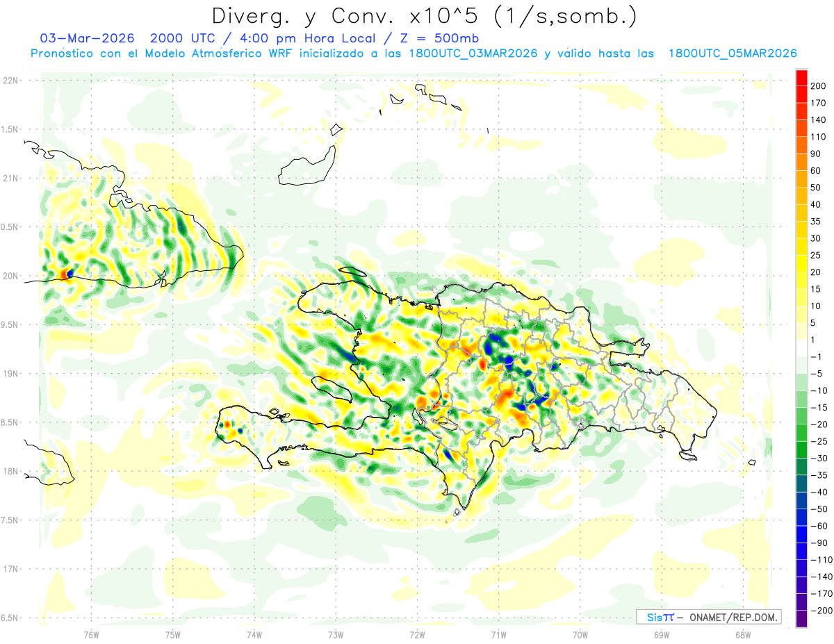834x644 pixels.
Task: Click the 72W longitude label
Action: 417,634
